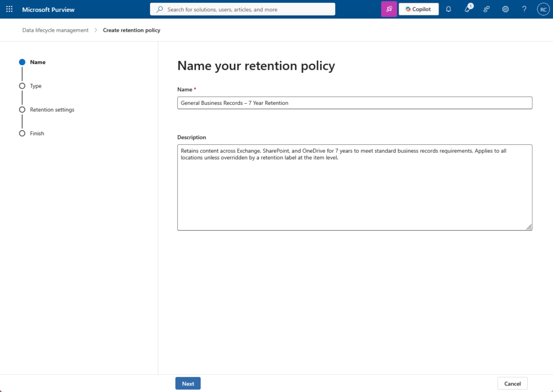Click the Name your retention policy heading
This screenshot has width=553, height=392.
click(256, 66)
